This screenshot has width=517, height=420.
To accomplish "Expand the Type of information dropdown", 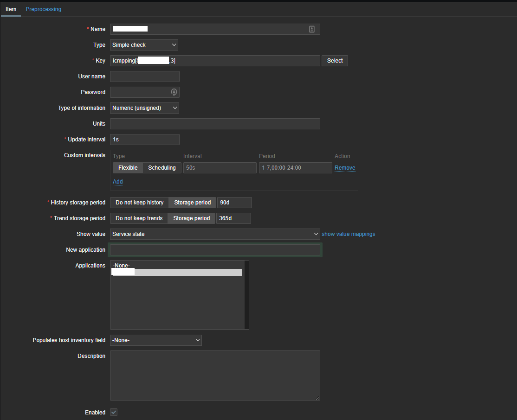I will point(144,108).
